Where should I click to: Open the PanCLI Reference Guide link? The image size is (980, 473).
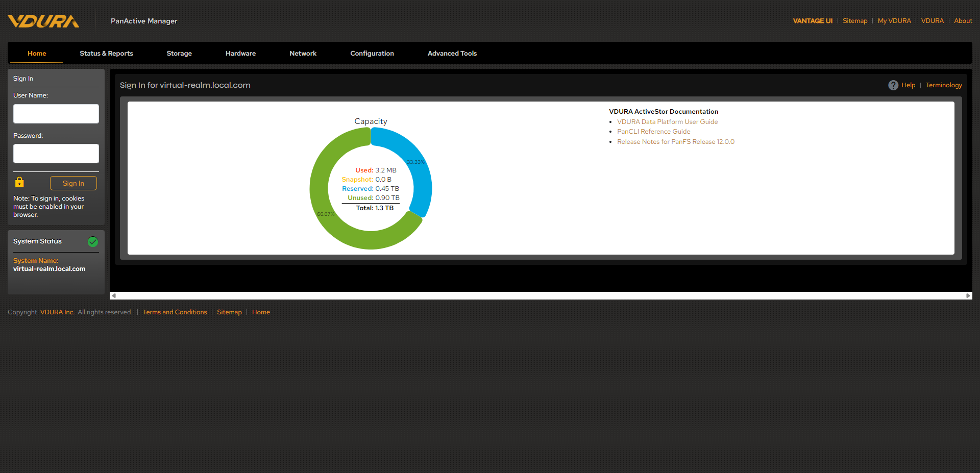point(653,132)
